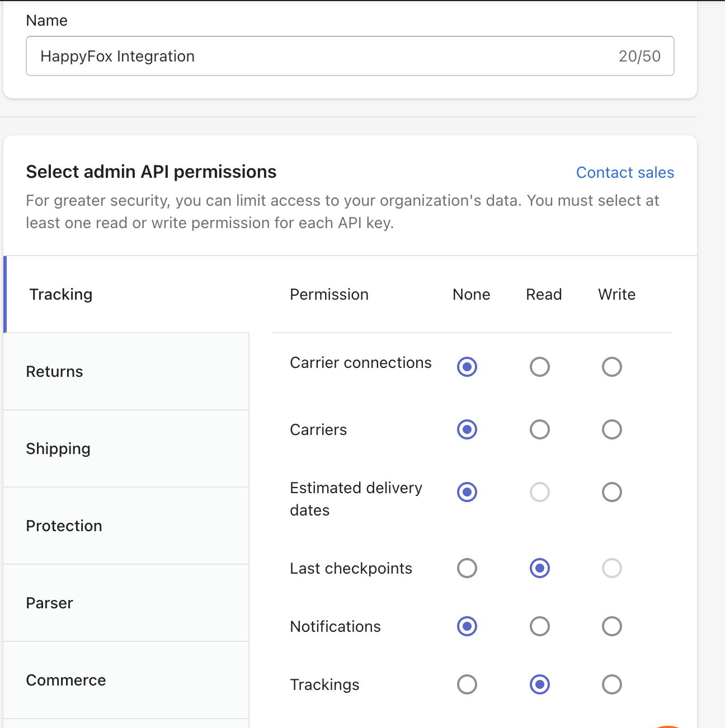Choose Read for Notifications
725x728 pixels.
[x=539, y=627]
